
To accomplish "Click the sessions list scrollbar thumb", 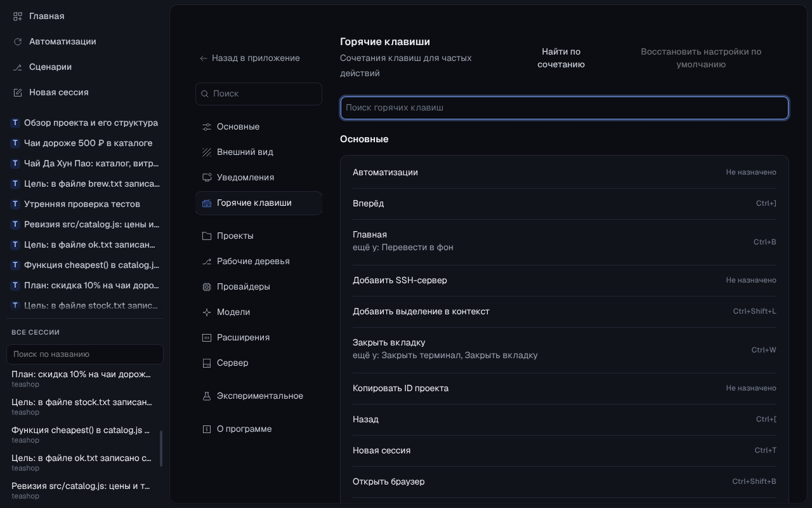I will [x=161, y=448].
